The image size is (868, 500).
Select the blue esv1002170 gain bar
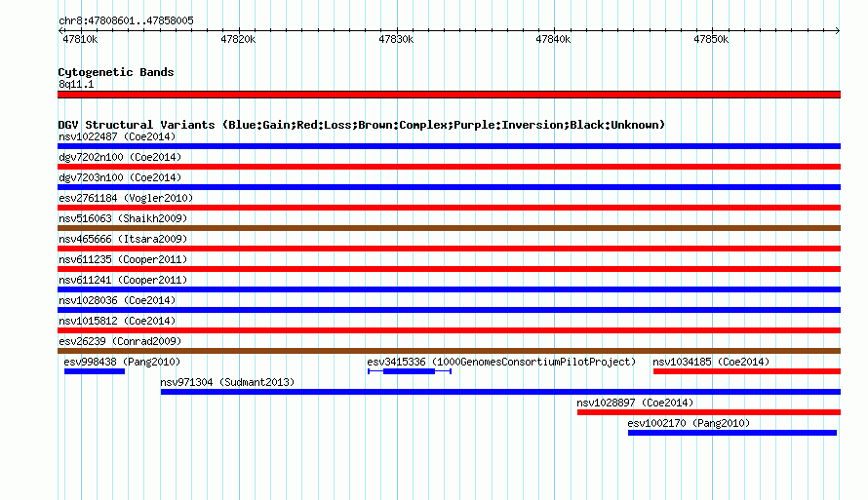732,433
